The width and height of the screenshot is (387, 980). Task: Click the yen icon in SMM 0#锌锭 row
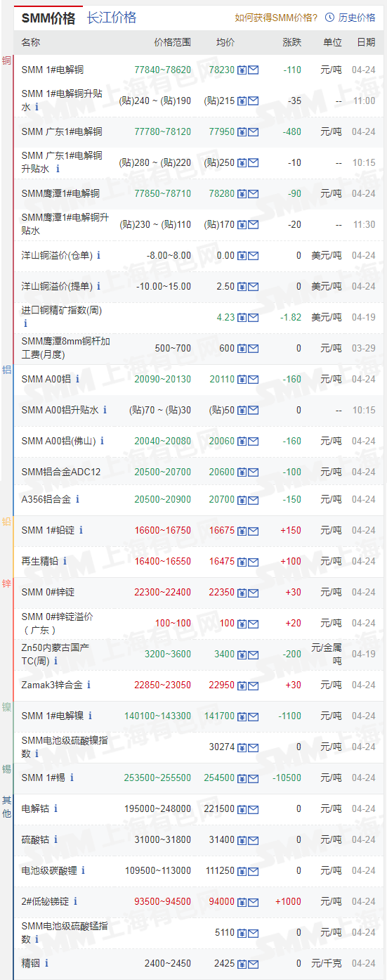pyautogui.click(x=242, y=592)
